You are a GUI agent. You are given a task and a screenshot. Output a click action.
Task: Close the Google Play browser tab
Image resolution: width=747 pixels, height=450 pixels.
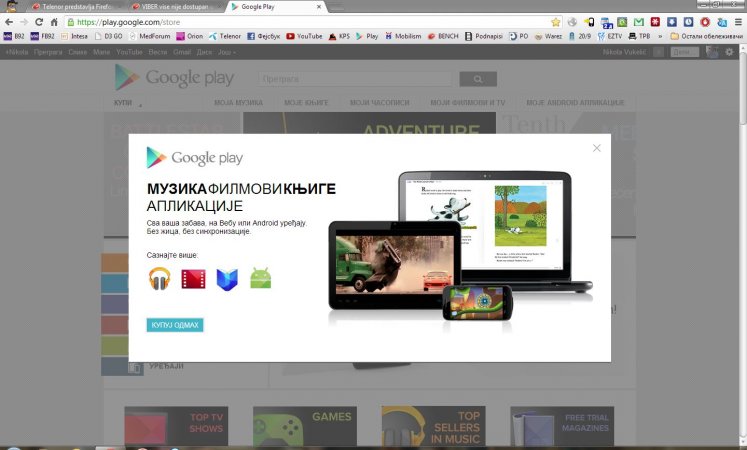(x=319, y=7)
